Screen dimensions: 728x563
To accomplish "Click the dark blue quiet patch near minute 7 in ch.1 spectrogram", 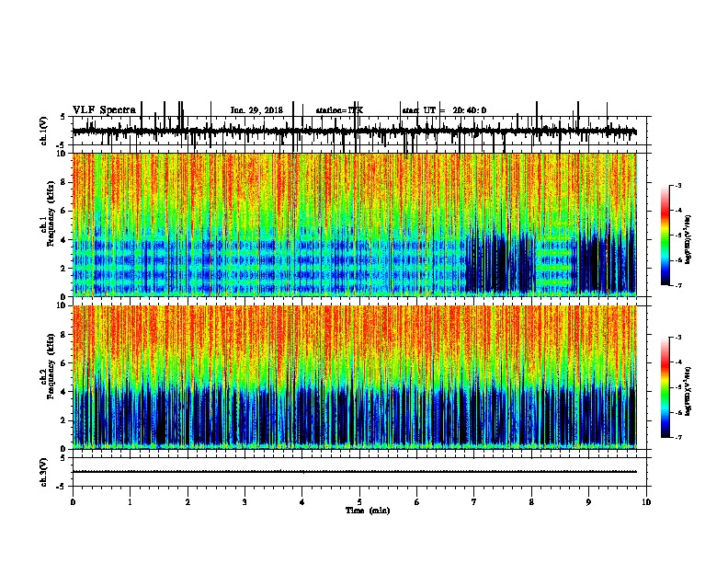I will [499, 262].
